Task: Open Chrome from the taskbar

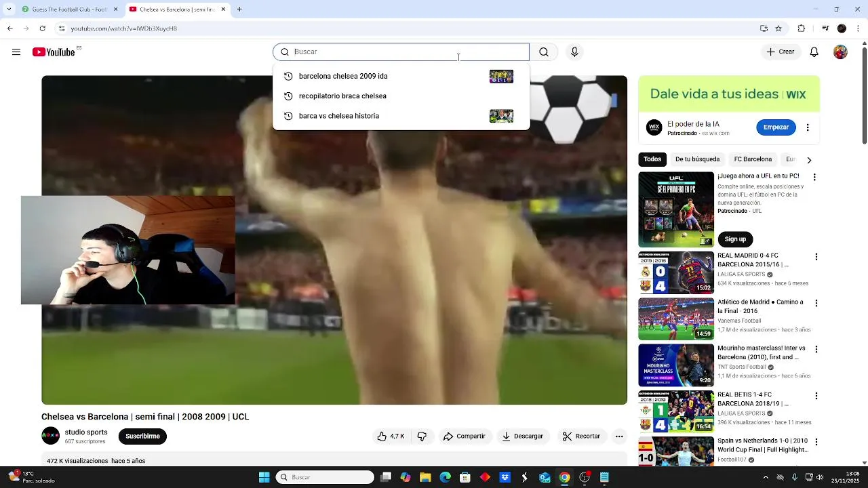Action: (x=564, y=477)
